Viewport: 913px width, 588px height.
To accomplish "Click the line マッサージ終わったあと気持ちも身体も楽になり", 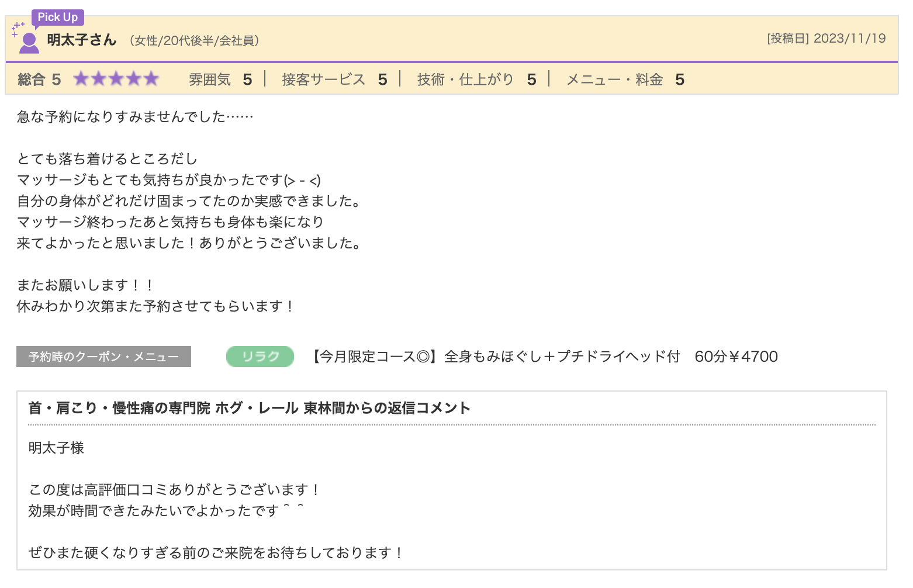I will click(x=170, y=222).
